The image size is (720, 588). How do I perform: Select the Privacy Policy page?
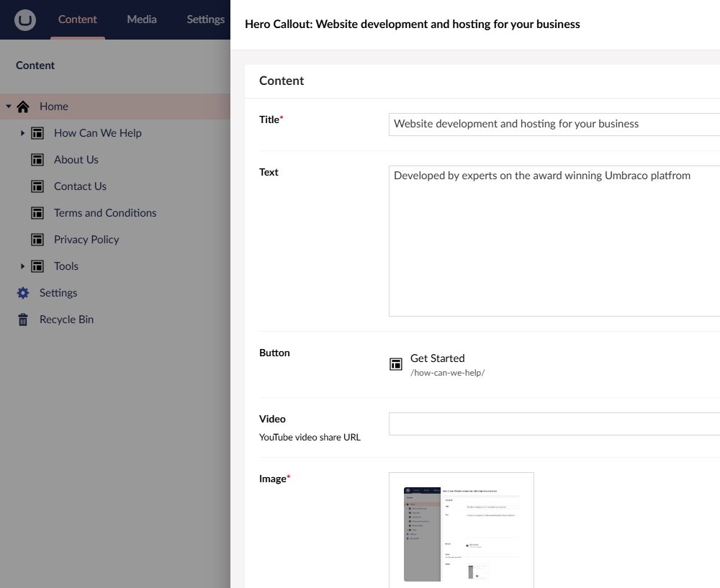click(86, 240)
